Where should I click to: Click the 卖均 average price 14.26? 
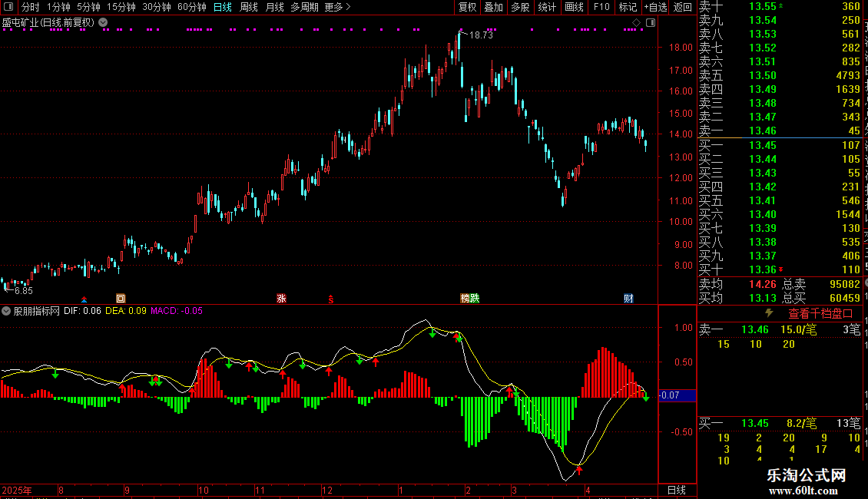(762, 284)
